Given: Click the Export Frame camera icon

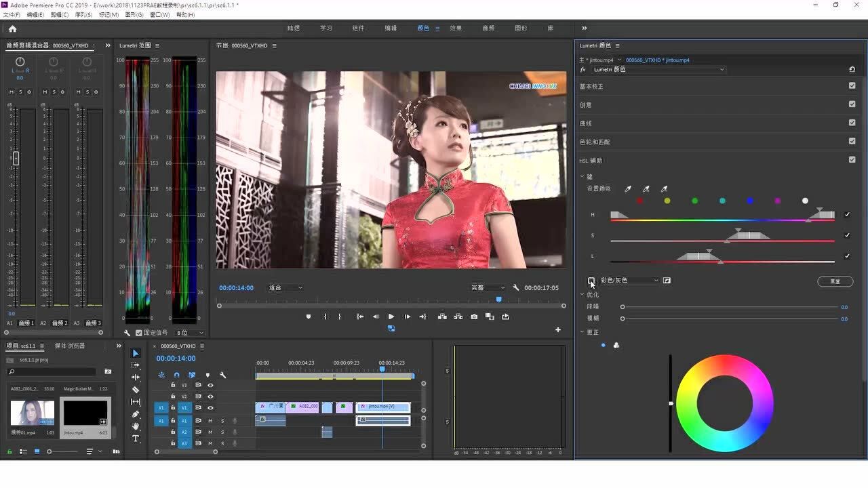Looking at the screenshot, I should click(474, 317).
